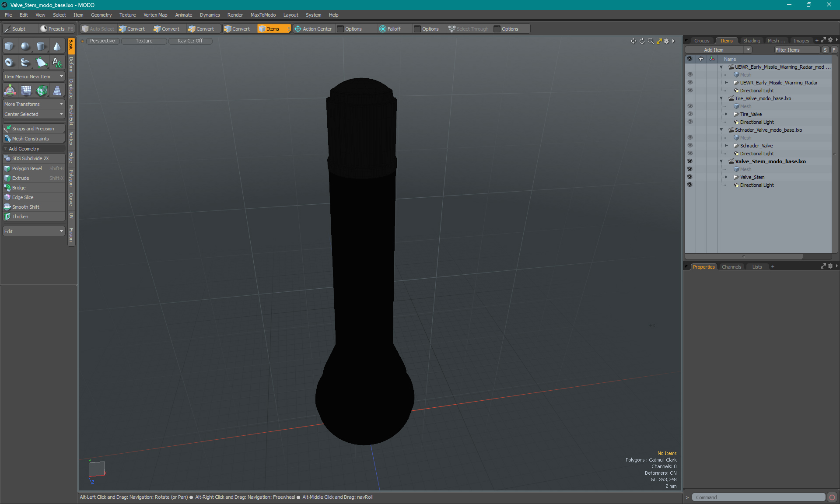The width and height of the screenshot is (840, 504).
Task: Select the Transform tool icon
Action: 10,91
